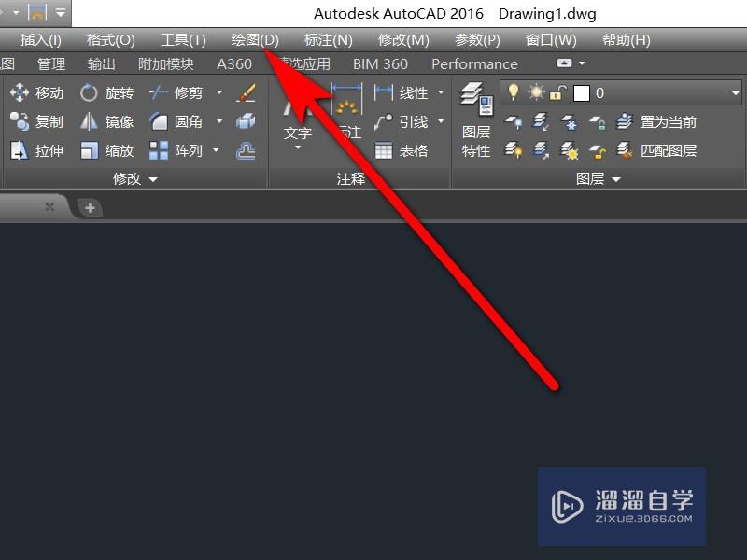Click the 置为当前 make current icon
This screenshot has width=747, height=560.
coord(655,122)
